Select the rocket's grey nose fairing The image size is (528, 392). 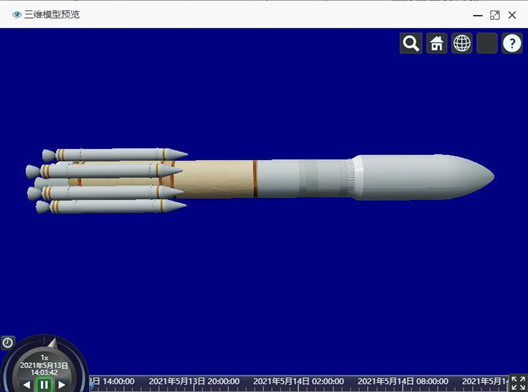coord(424,177)
